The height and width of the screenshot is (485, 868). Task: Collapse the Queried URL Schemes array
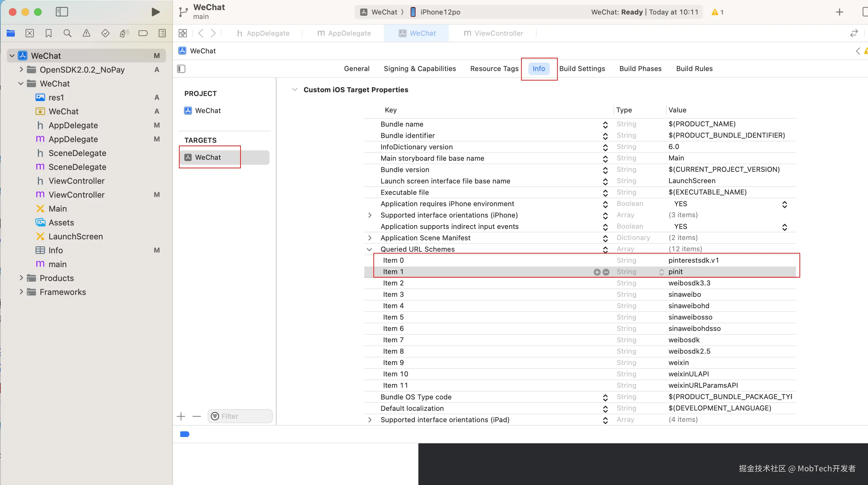369,249
